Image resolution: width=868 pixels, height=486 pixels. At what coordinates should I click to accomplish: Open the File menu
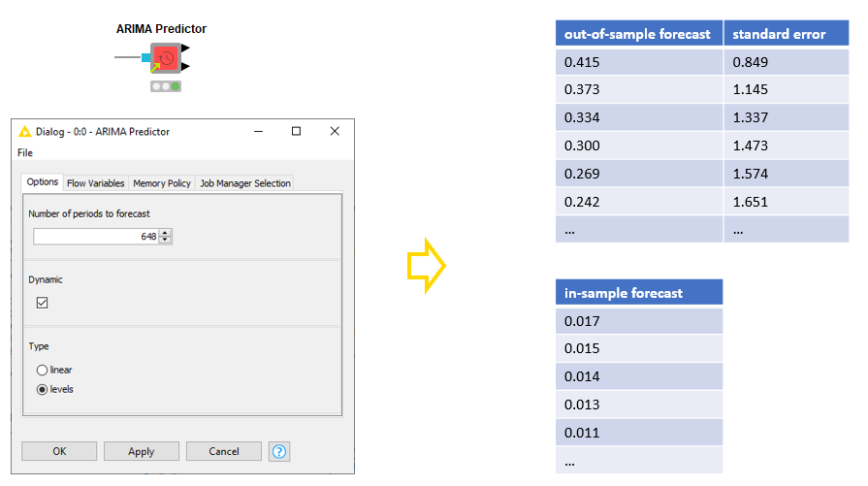(x=25, y=152)
